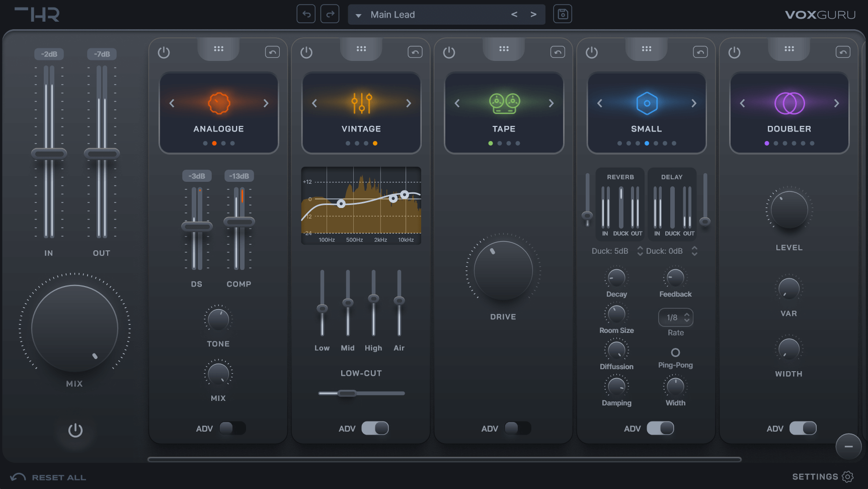
Task: Click the round minus button at bottom right
Action: pyautogui.click(x=848, y=446)
